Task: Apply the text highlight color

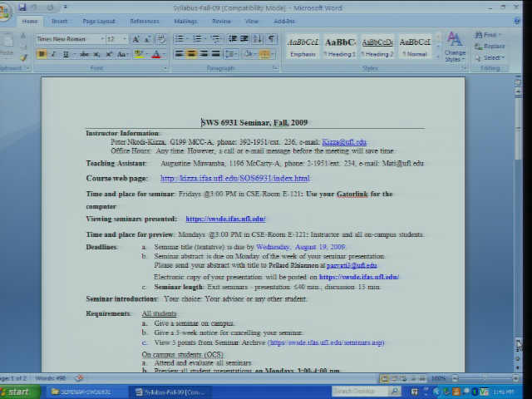Action: coord(138,54)
